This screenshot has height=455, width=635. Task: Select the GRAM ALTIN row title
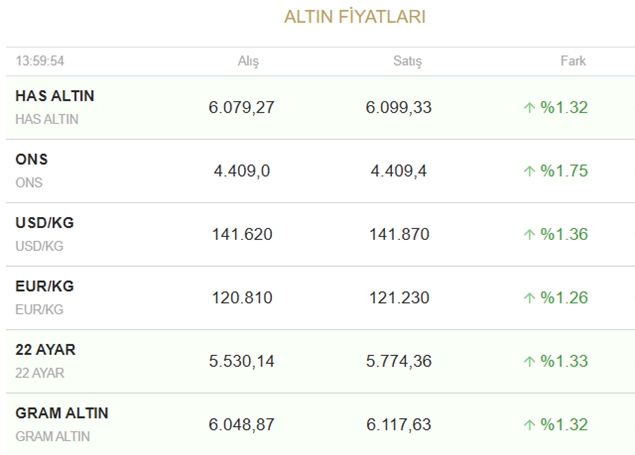[x=62, y=414]
